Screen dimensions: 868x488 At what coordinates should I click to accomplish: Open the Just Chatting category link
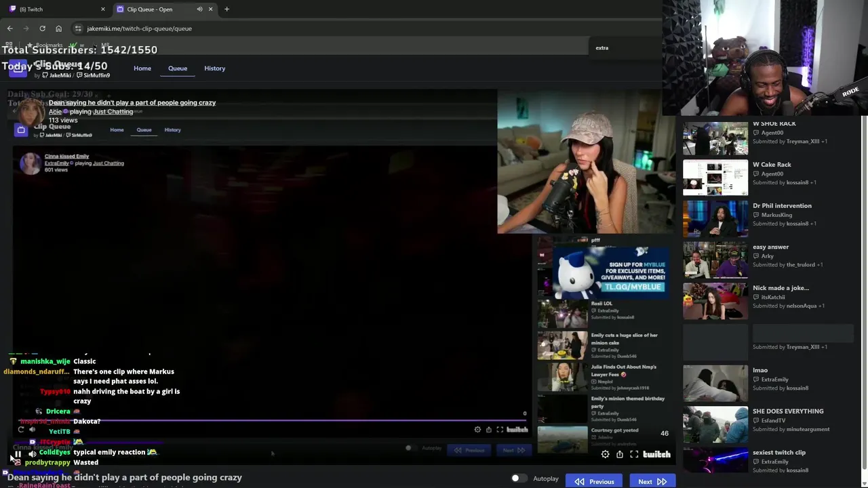click(x=113, y=111)
